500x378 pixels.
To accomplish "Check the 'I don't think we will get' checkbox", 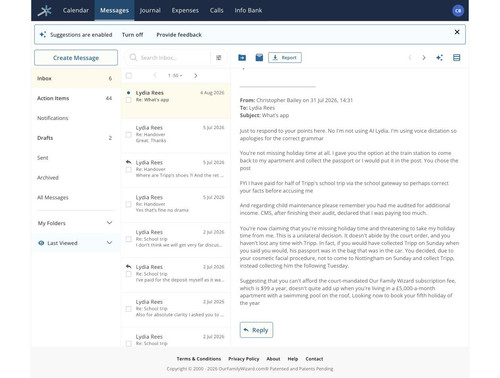I will coord(129,239).
